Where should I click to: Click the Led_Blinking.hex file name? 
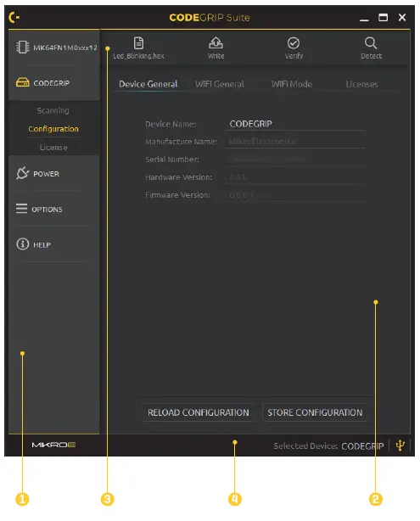click(x=138, y=56)
